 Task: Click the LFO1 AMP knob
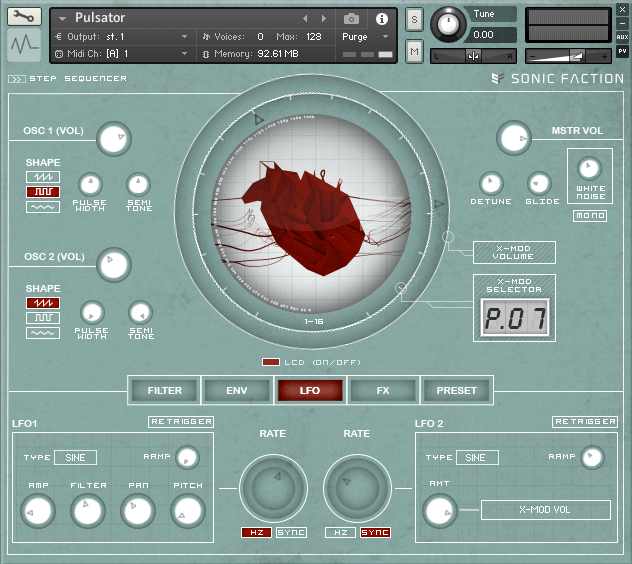[x=38, y=511]
